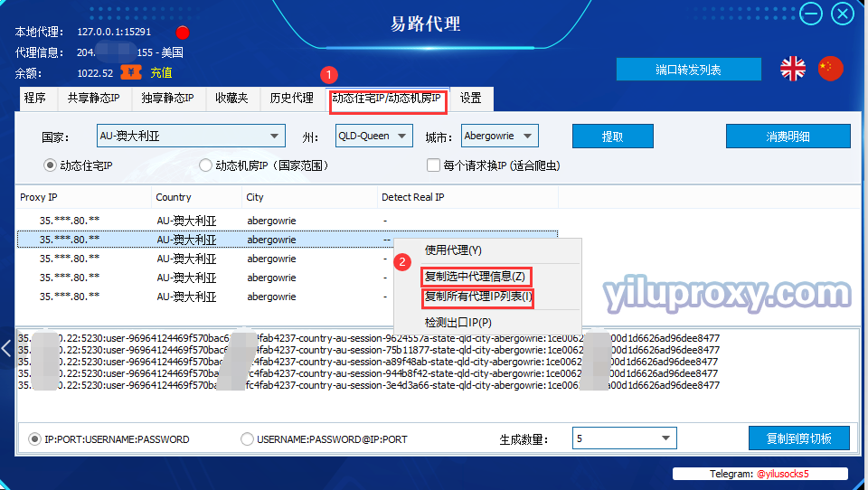Sort by the Proxy IP column header

coord(83,197)
